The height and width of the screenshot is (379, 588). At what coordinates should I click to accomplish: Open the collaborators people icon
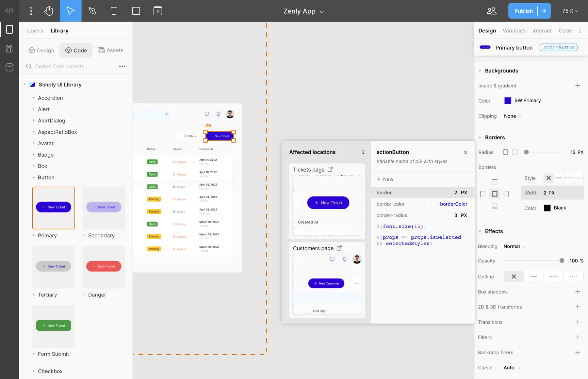(492, 11)
